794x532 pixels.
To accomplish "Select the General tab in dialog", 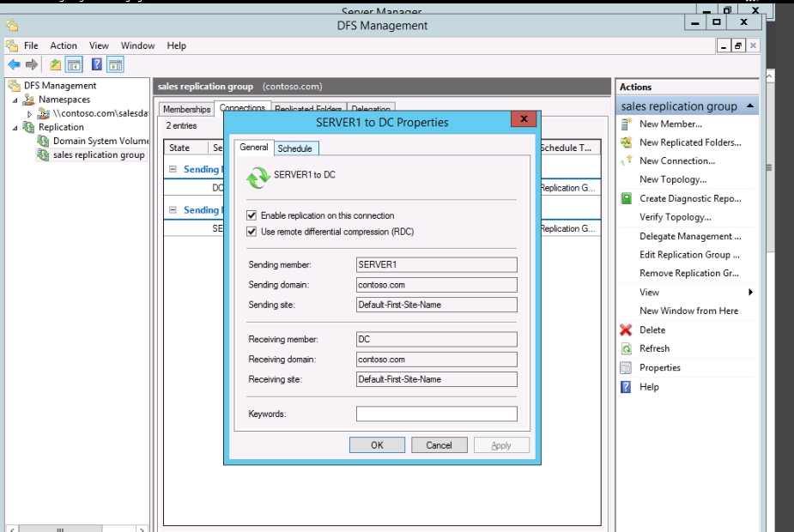I will click(x=254, y=148).
